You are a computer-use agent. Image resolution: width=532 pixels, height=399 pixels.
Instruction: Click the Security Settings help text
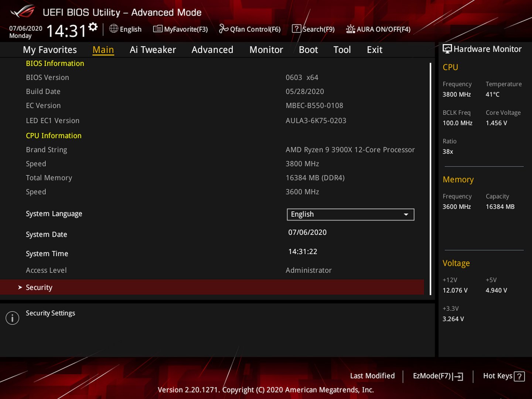coord(50,313)
